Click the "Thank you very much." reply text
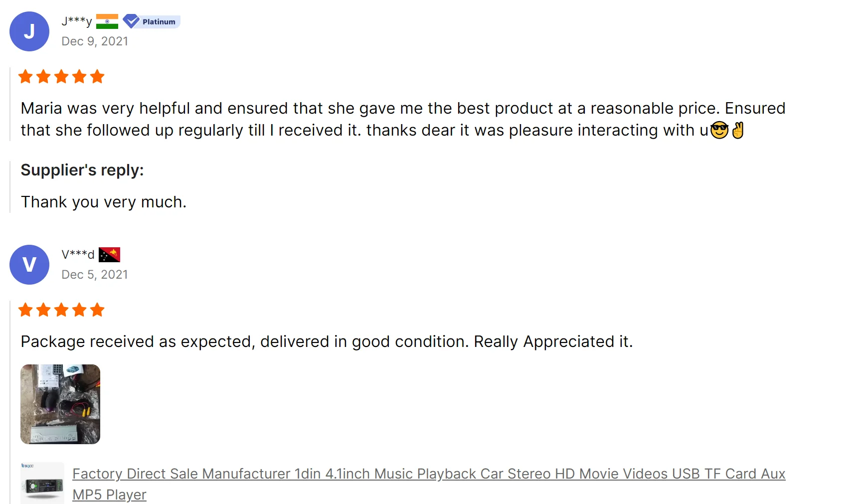The height and width of the screenshot is (504, 858). coord(104,202)
